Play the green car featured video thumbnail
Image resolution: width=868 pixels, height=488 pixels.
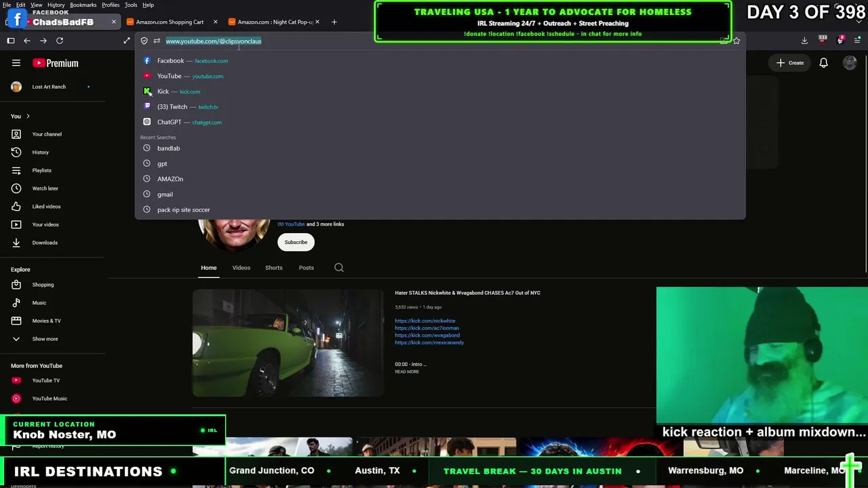(x=288, y=343)
